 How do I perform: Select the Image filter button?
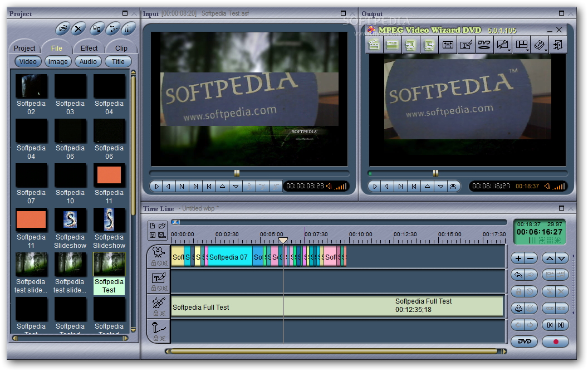click(58, 61)
